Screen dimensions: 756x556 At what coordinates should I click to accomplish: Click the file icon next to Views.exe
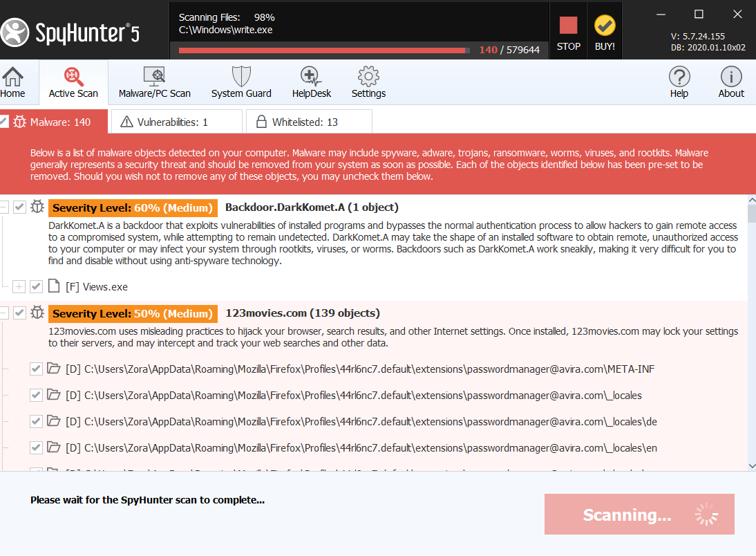54,286
